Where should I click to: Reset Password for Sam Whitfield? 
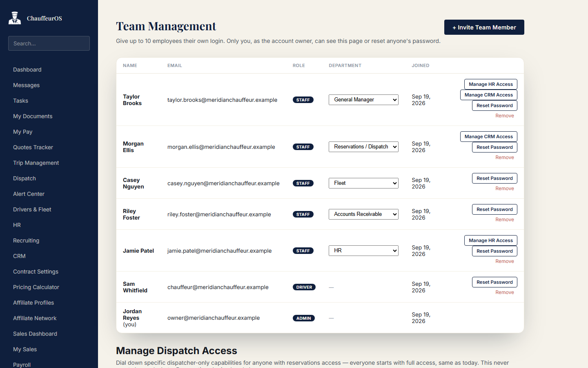coord(494,282)
